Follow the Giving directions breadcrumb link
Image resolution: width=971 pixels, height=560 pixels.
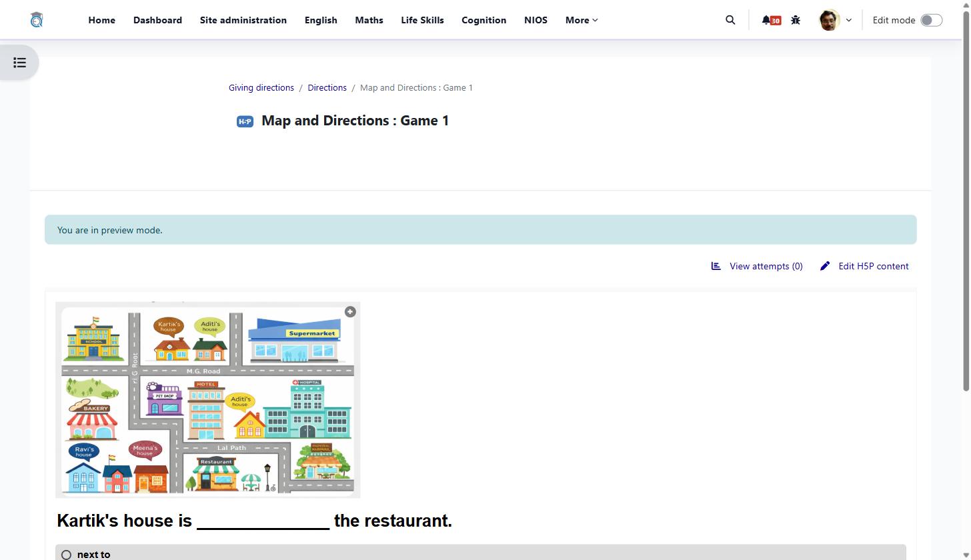click(x=261, y=87)
